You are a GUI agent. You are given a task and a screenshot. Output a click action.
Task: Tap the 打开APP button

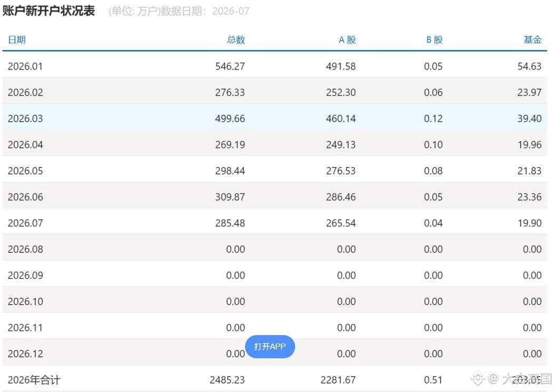(270, 346)
